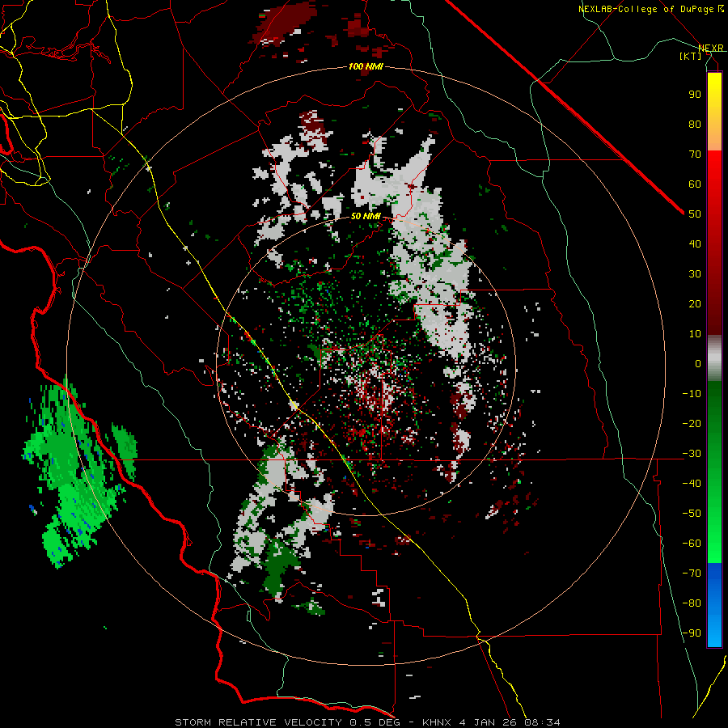Click the gray zero-velocity segment of color bar
The width and height of the screenshot is (728, 728).
[714, 358]
